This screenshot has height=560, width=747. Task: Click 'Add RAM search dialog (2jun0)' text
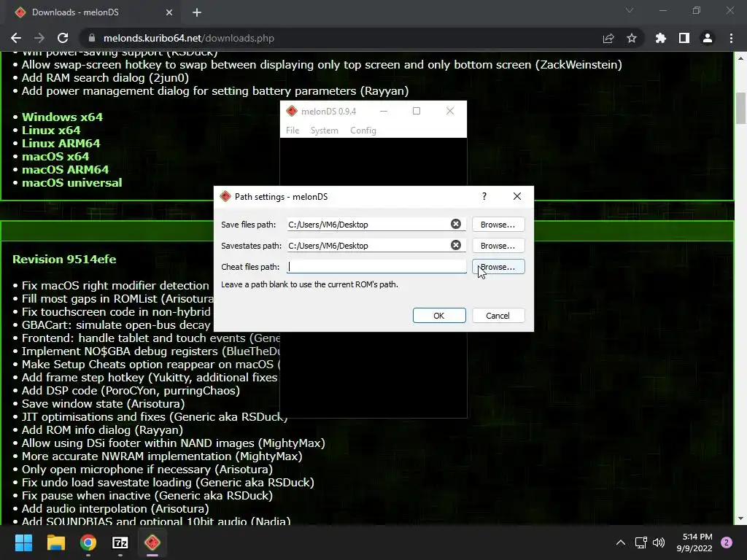click(105, 77)
